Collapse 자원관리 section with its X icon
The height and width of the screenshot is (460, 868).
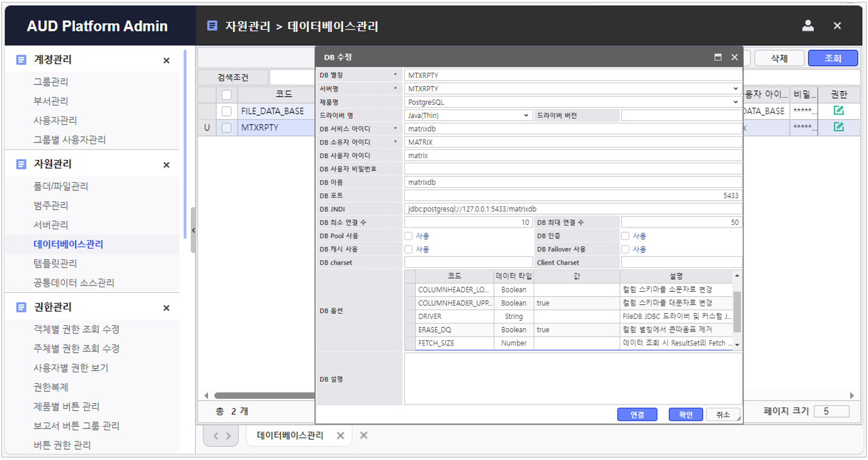(166, 165)
